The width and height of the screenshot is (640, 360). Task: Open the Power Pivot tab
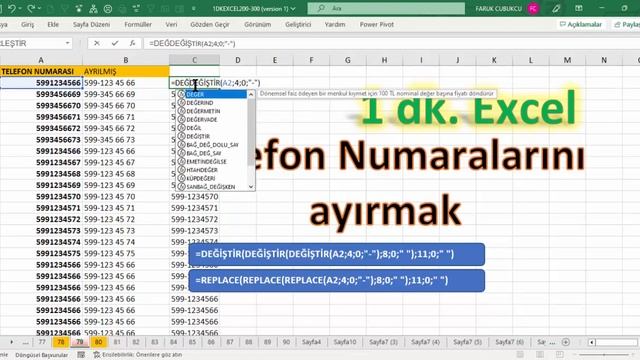click(377, 24)
